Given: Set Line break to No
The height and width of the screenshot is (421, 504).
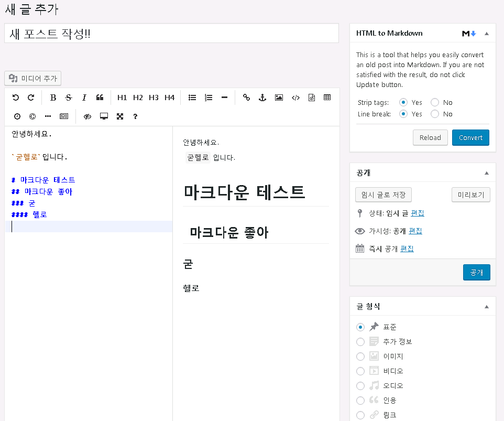Looking at the screenshot, I should (434, 114).
